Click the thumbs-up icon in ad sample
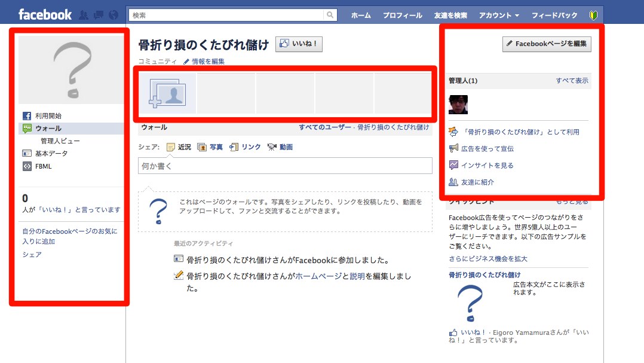The width and height of the screenshot is (644, 363). coord(453,333)
